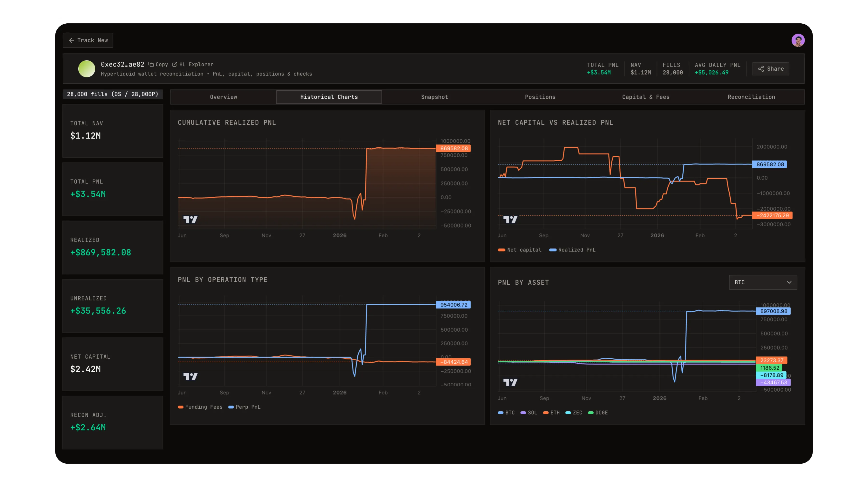
Task: Click the copy wallet address icon
Action: tap(151, 64)
